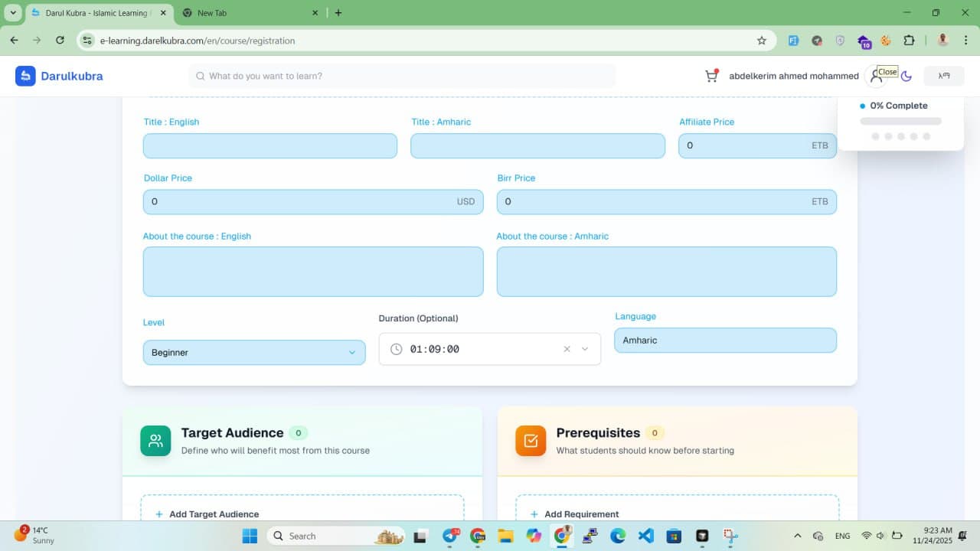
Task: Clear the duration value with X icon
Action: [567, 349]
